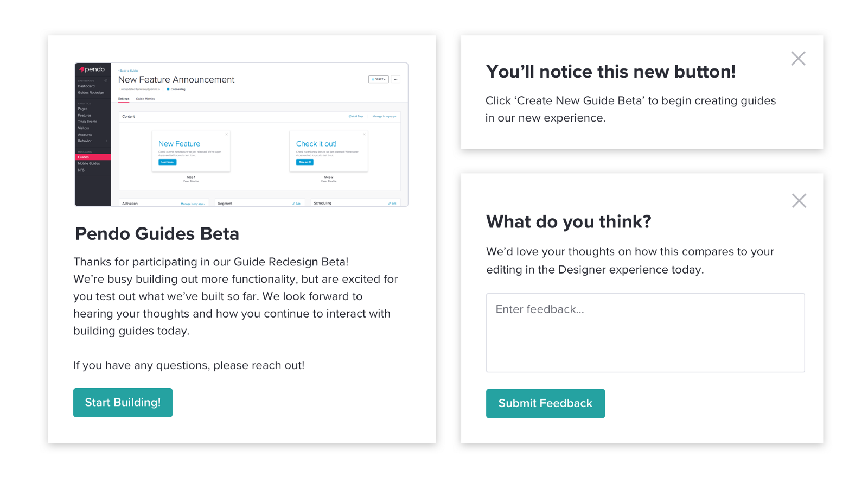Image resolution: width=868 pixels, height=482 pixels.
Task: Click the Edit pencil icon on the Scheduling panel
Action: 392,203
